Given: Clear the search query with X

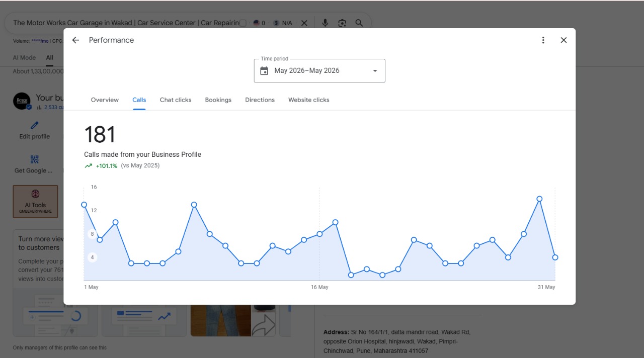Looking at the screenshot, I should click(x=304, y=23).
